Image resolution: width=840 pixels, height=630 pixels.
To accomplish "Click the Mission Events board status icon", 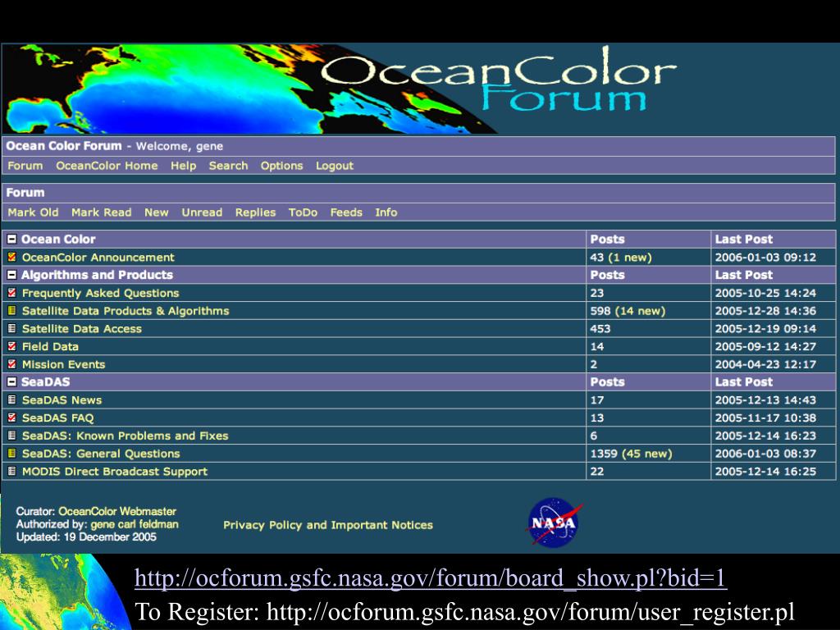I will 11,364.
